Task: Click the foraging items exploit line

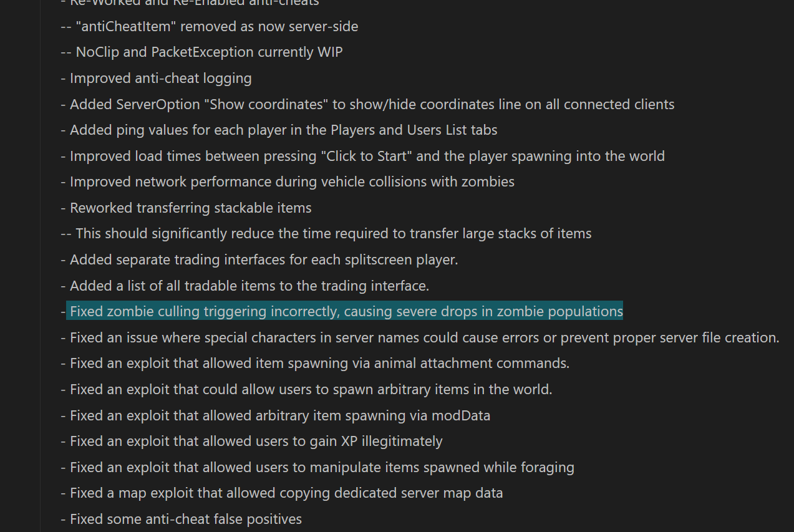Action: coord(317,467)
